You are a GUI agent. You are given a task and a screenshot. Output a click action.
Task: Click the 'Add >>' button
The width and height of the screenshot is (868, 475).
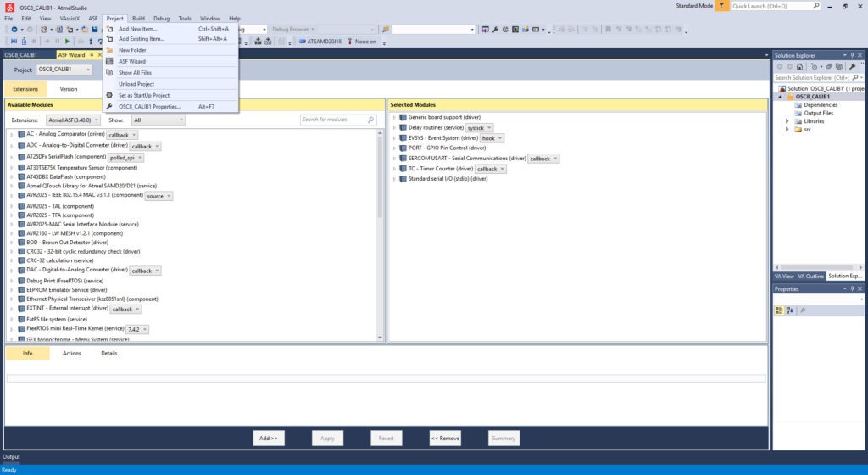(x=269, y=438)
